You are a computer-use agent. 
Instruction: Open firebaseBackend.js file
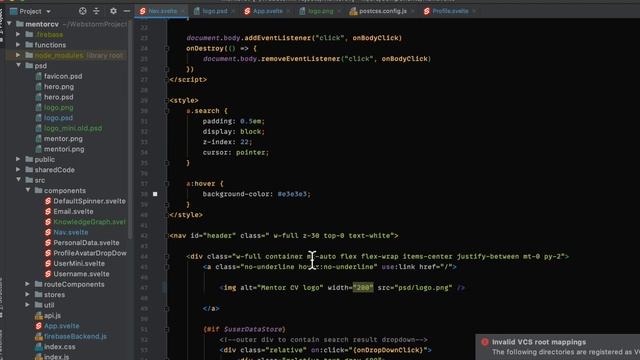point(75,336)
